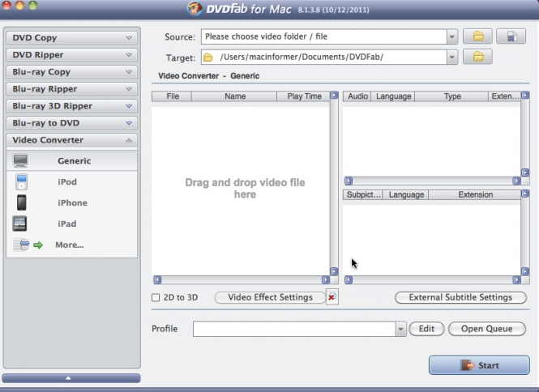Click the green zoom window button
Screen dimensions: 539x392
[32, 5]
